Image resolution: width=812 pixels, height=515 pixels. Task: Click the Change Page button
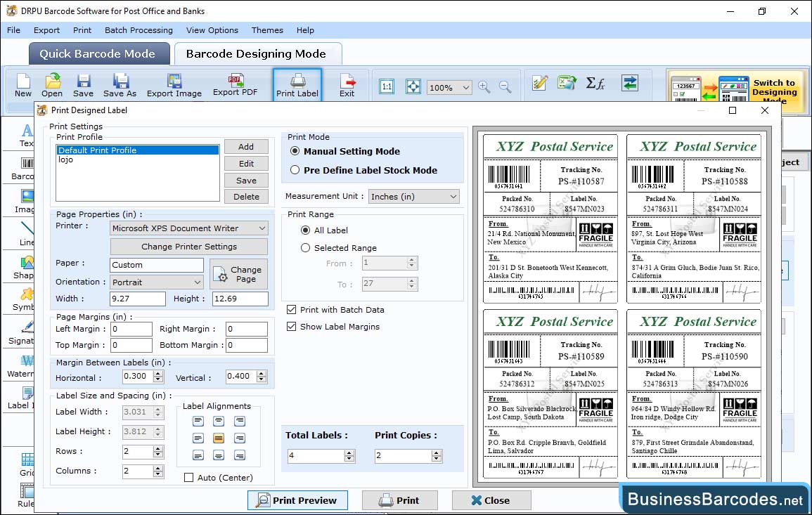[239, 274]
